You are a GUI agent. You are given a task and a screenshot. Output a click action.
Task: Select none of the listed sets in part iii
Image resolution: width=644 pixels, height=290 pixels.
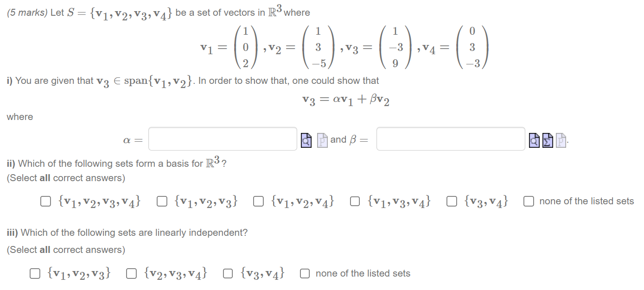304,273
